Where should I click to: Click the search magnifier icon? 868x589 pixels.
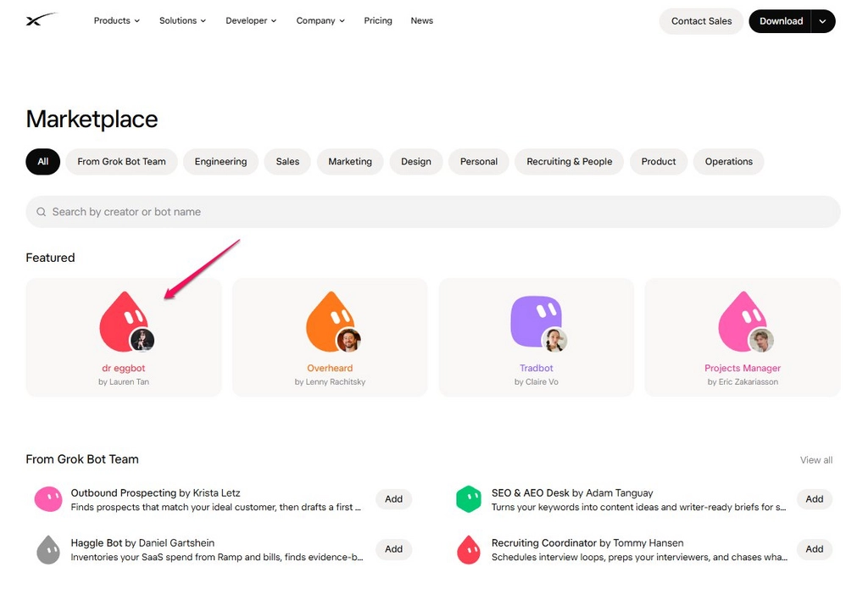(41, 212)
